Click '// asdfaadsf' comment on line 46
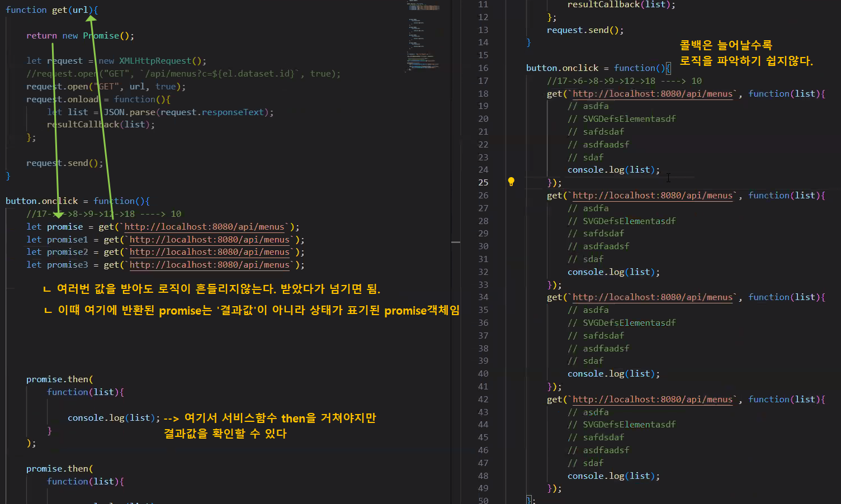Image resolution: width=841 pixels, height=504 pixels. (598, 450)
